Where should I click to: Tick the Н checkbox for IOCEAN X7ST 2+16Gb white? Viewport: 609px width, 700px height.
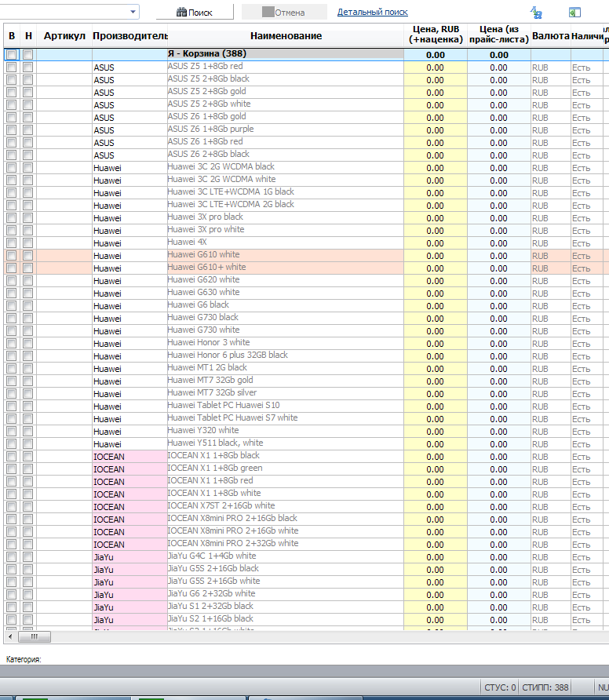28,507
